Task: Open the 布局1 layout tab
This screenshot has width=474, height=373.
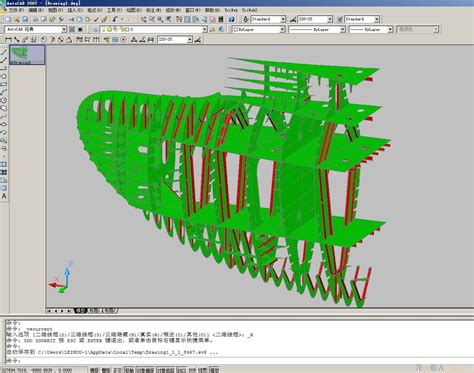Action: click(x=94, y=311)
